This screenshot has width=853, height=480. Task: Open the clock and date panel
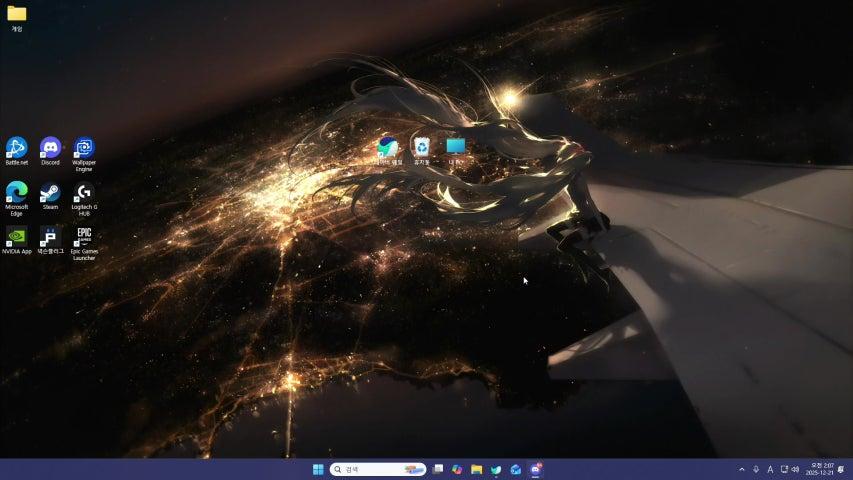coord(819,469)
